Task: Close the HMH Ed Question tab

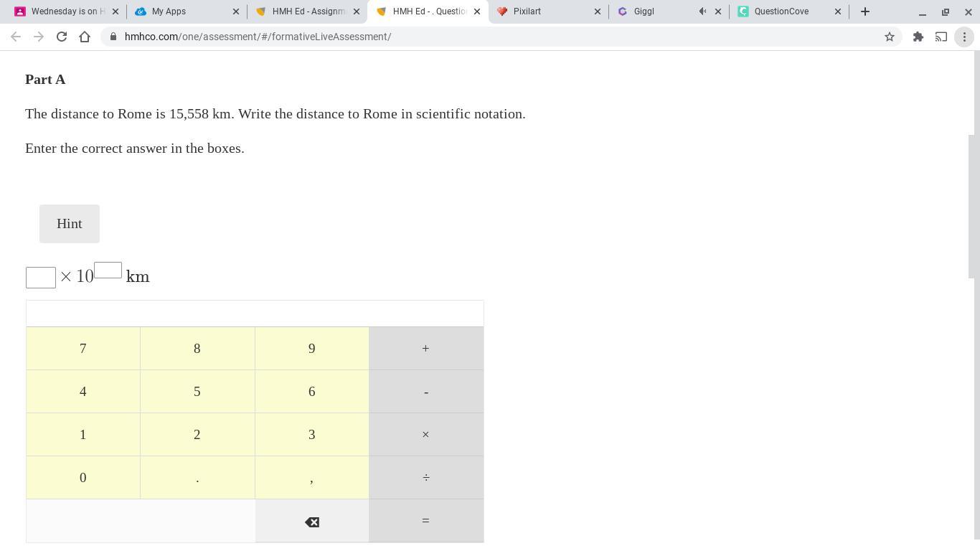Action: (477, 11)
